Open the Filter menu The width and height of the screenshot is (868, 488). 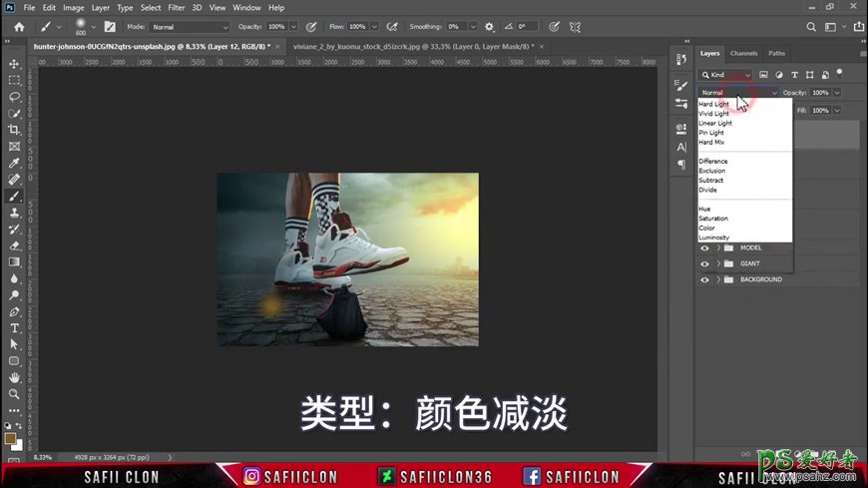coord(176,8)
